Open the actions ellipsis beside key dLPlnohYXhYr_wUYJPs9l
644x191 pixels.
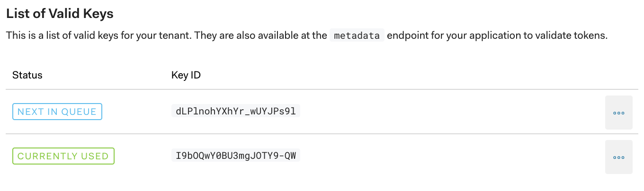pyautogui.click(x=618, y=113)
